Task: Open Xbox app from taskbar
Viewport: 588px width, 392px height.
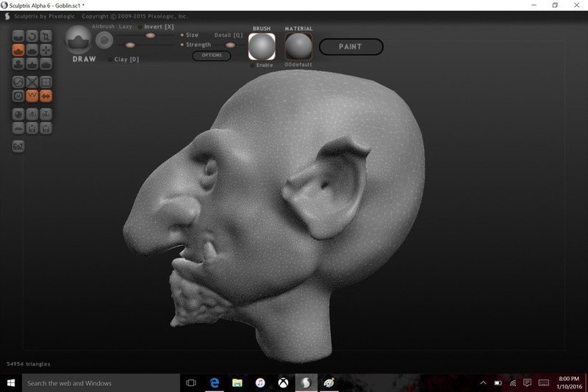Action: pyautogui.click(x=283, y=383)
